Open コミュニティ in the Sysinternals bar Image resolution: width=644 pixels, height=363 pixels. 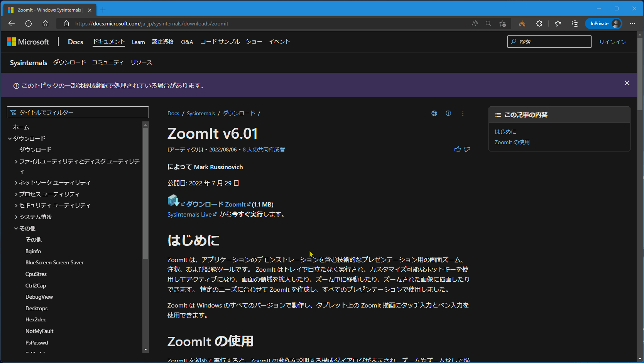point(108,62)
